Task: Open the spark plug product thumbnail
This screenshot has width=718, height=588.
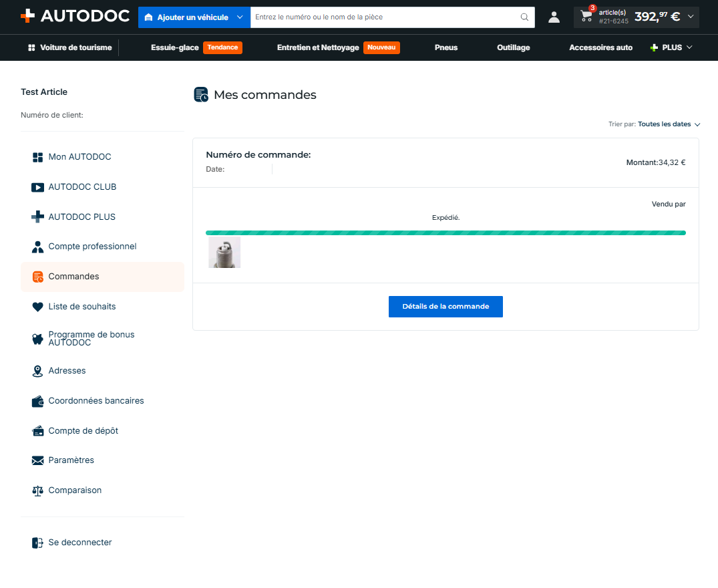Action: tap(224, 252)
